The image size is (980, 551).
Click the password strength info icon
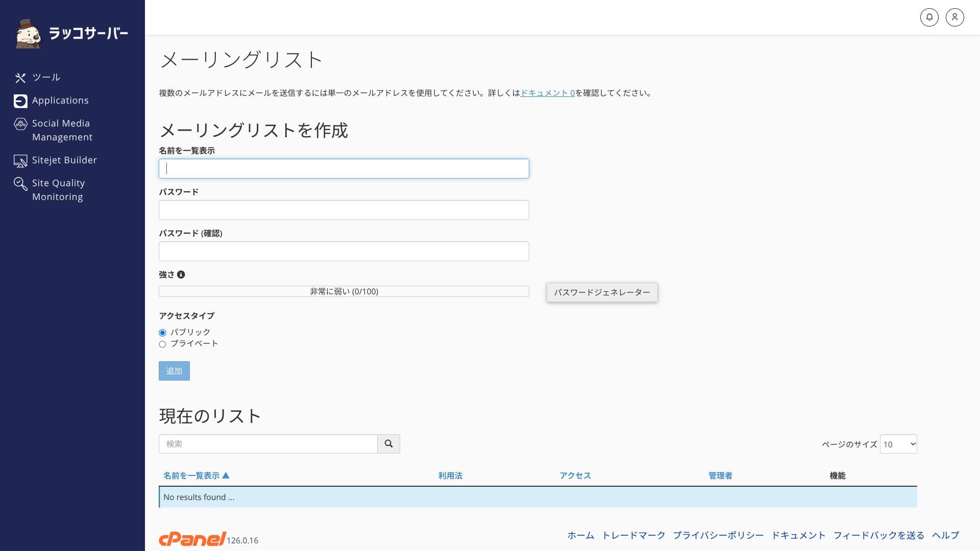tap(181, 274)
